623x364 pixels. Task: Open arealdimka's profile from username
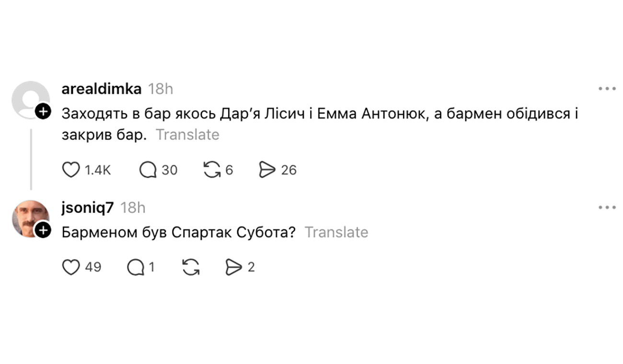pos(102,89)
